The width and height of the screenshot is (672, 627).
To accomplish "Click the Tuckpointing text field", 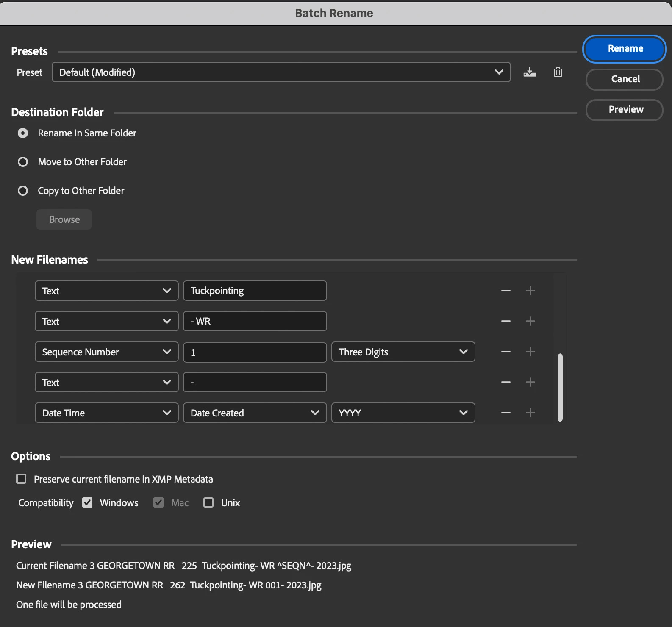I will click(255, 291).
